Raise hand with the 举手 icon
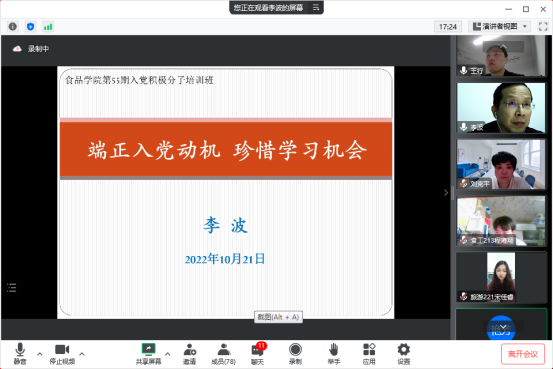The height and width of the screenshot is (369, 553). (334, 354)
